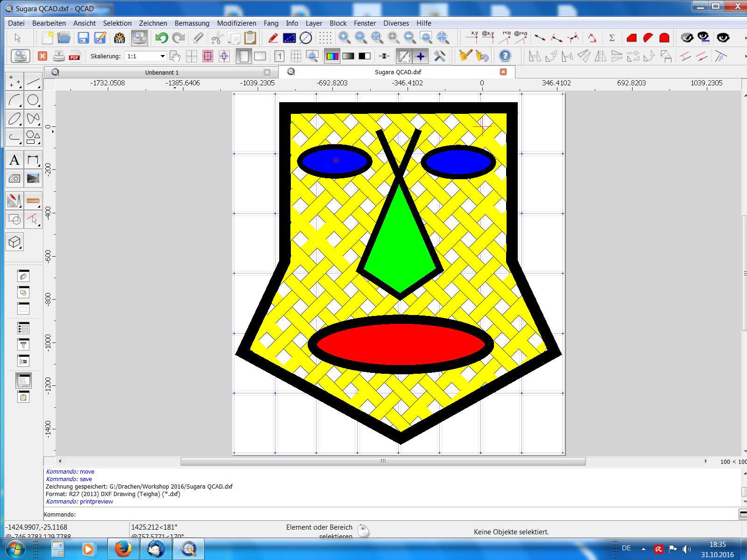Click the Undo arrow icon
The width and height of the screenshot is (747, 560).
(162, 38)
